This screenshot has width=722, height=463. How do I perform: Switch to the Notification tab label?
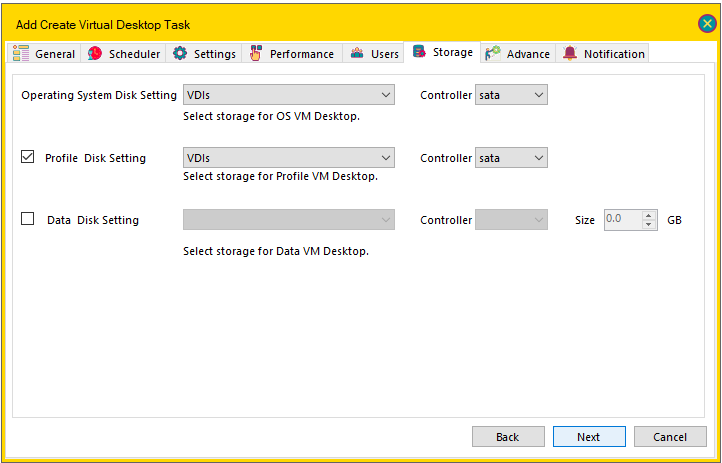[x=614, y=54]
